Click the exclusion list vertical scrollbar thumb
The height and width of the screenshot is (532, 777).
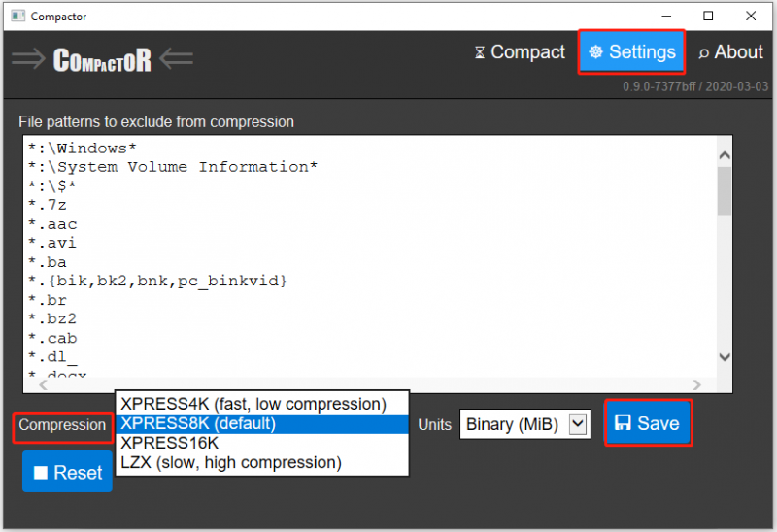pyautogui.click(x=725, y=190)
